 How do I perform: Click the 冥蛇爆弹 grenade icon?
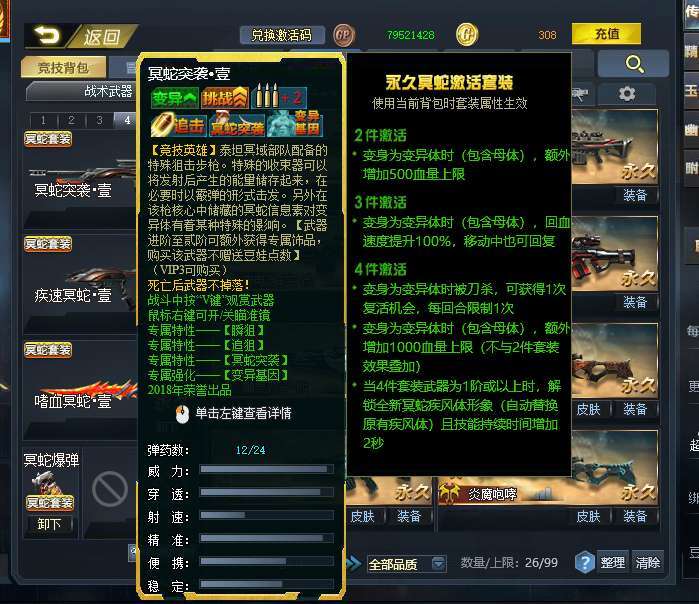pyautogui.click(x=46, y=483)
